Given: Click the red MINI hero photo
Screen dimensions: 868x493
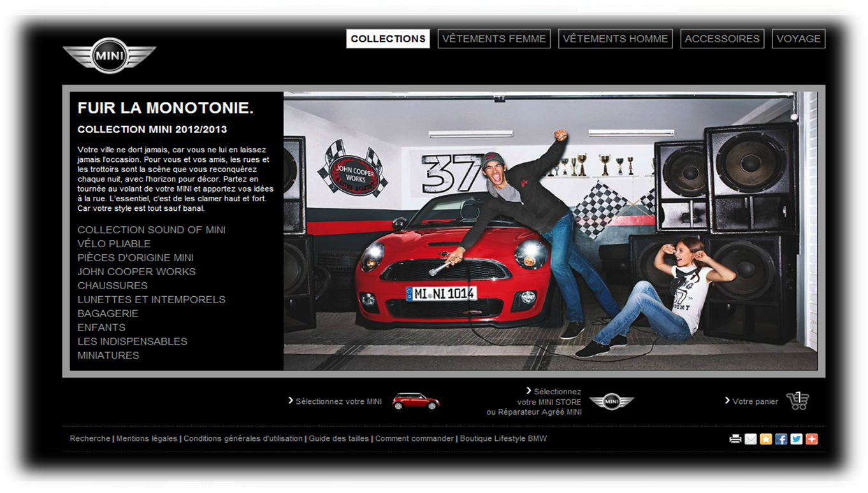Looking at the screenshot, I should 550,231.
